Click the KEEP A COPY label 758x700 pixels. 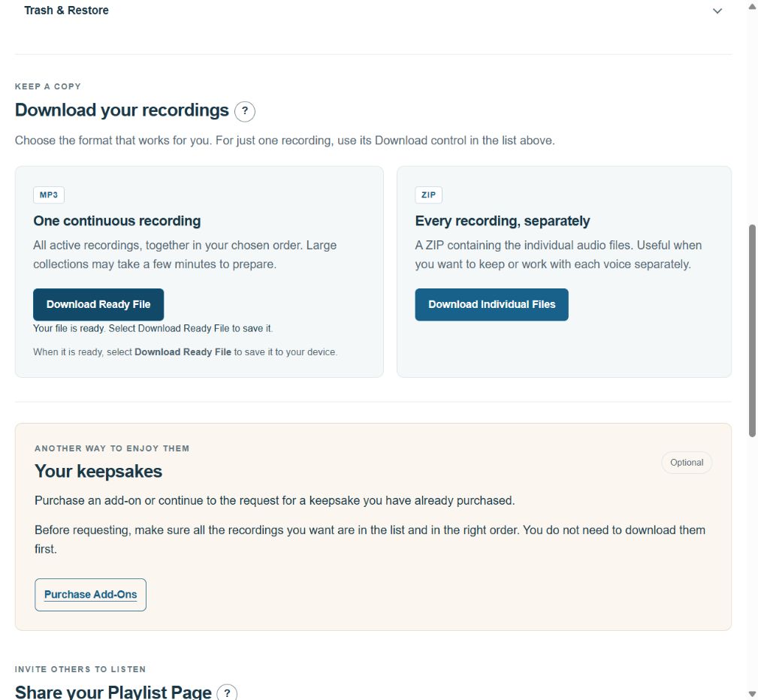coord(48,86)
